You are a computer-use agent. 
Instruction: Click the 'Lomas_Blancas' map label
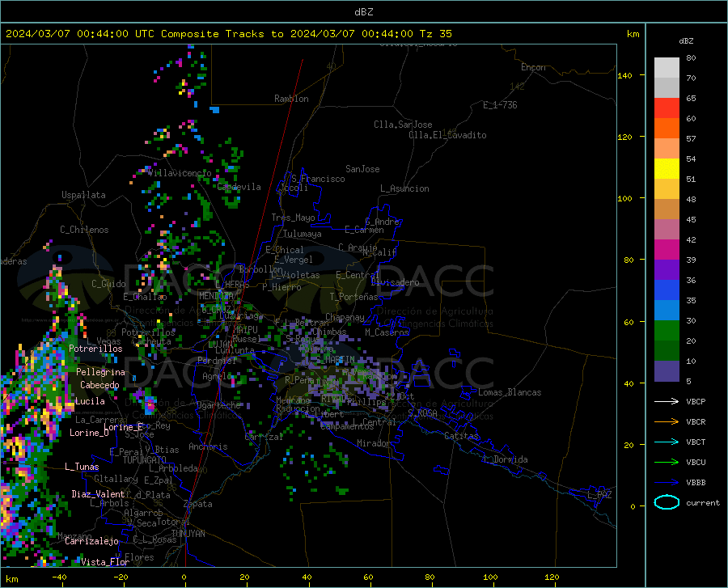click(510, 392)
